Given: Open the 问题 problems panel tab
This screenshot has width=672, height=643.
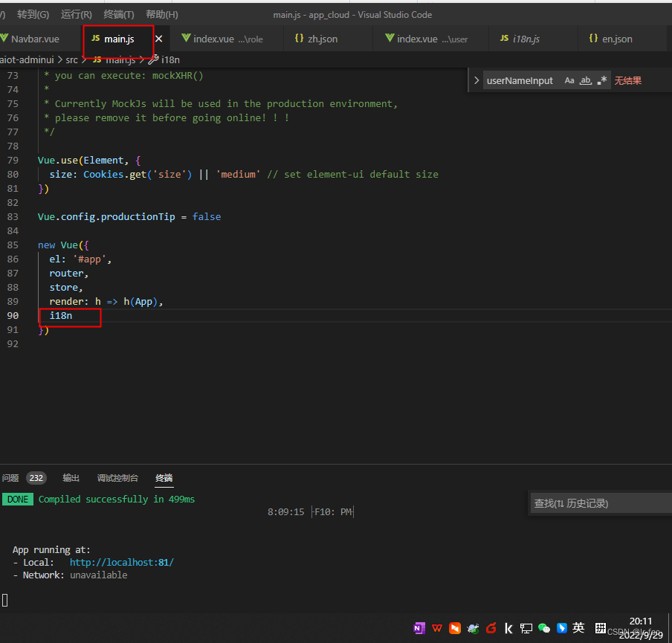Looking at the screenshot, I should (10, 478).
